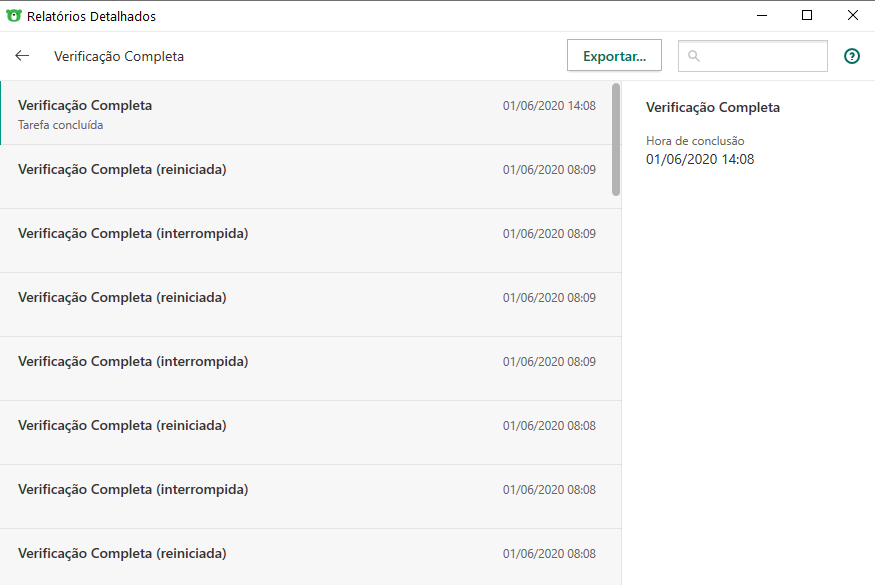Image resolution: width=876 pixels, height=585 pixels.
Task: Open help via the question mark icon
Action: [852, 56]
